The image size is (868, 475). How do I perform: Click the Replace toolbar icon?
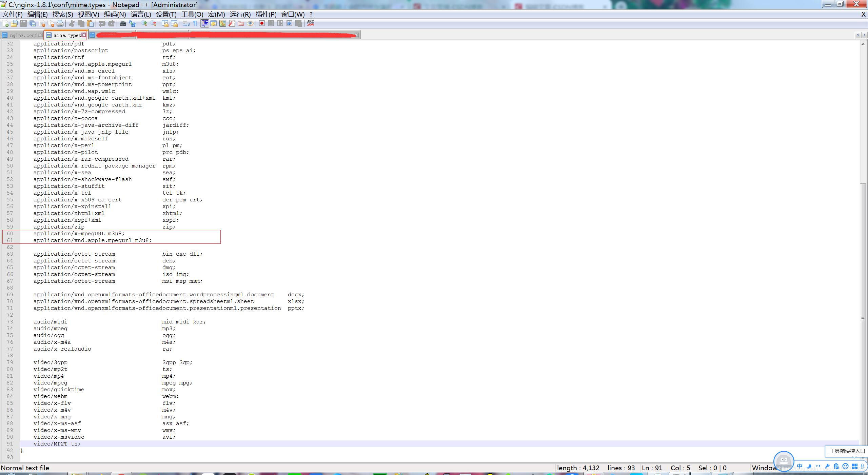tap(132, 23)
